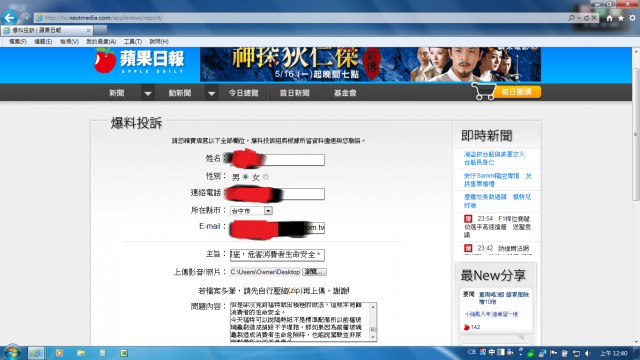640x360 pixels.
Task: Open the 今日總覽 navigation tab
Action: click(243, 93)
